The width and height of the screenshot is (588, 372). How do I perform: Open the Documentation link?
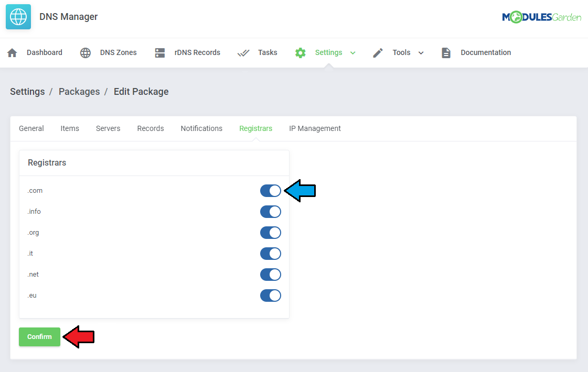click(486, 52)
